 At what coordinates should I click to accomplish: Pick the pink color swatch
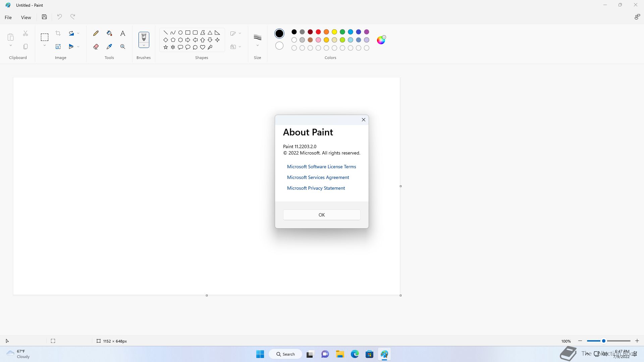318,40
